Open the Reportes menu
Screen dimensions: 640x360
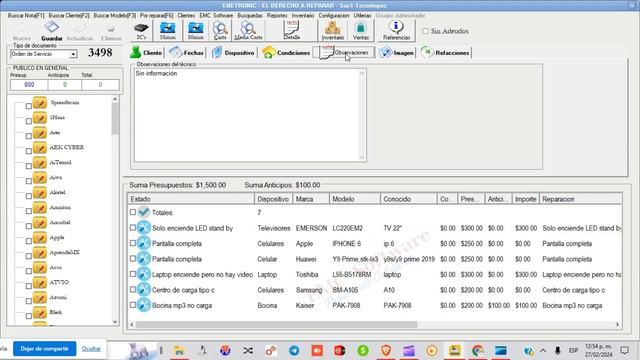277,16
